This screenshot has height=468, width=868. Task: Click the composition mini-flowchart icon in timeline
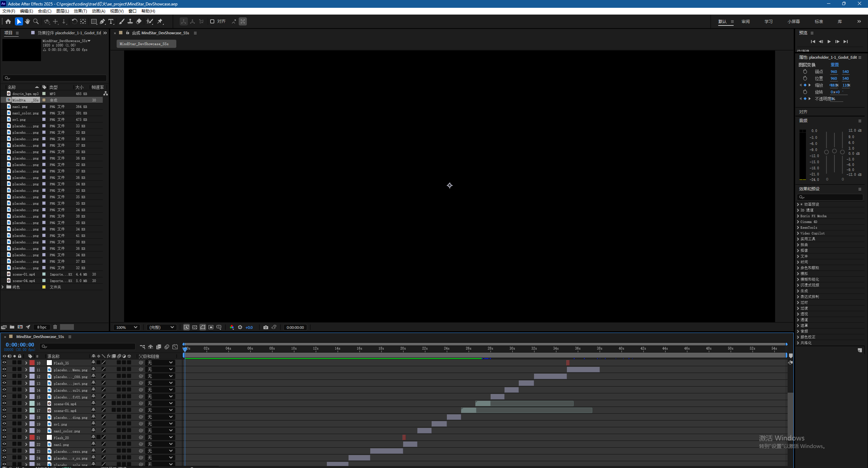pos(142,347)
